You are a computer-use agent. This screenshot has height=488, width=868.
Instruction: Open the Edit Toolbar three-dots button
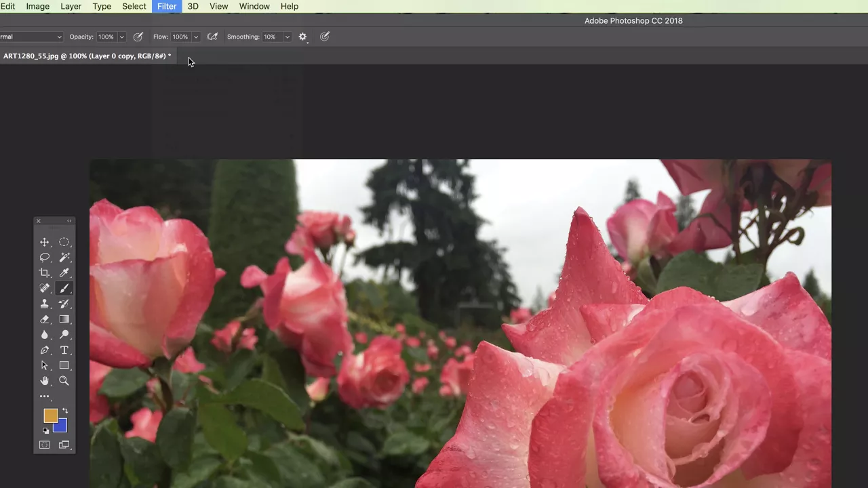coord(45,396)
